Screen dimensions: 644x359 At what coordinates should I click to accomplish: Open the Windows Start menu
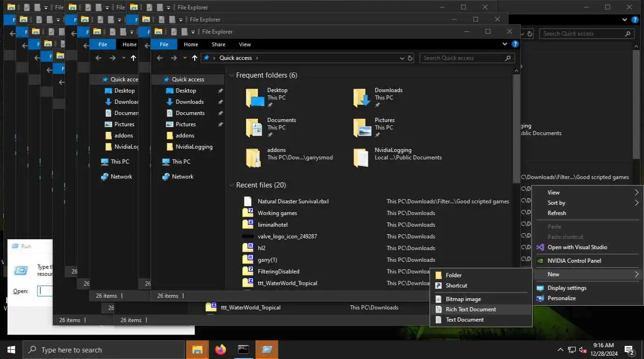11,350
